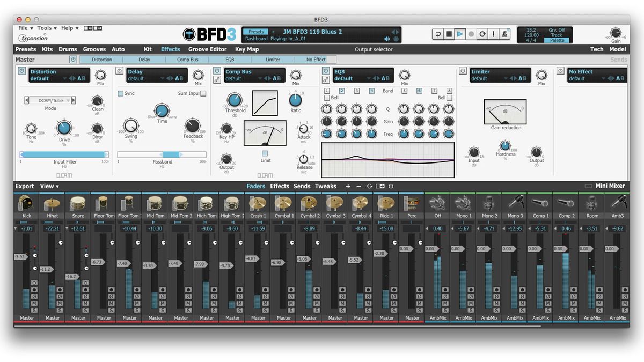Click the Crash 1 cymbal icon
The height and width of the screenshot is (362, 644).
pos(258,203)
